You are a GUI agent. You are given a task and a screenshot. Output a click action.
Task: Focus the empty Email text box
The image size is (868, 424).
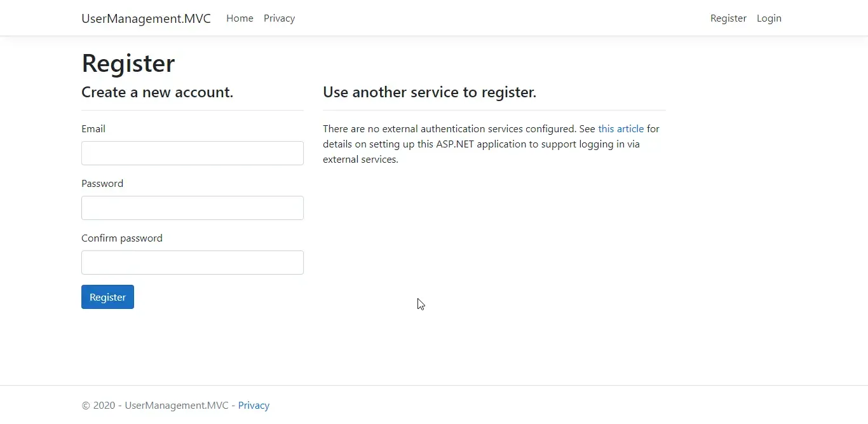click(192, 153)
